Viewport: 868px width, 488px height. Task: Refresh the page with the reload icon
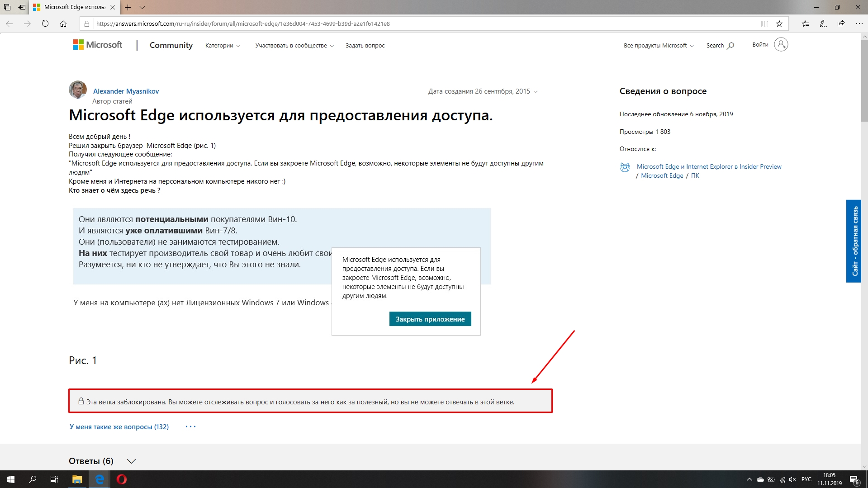coord(45,24)
